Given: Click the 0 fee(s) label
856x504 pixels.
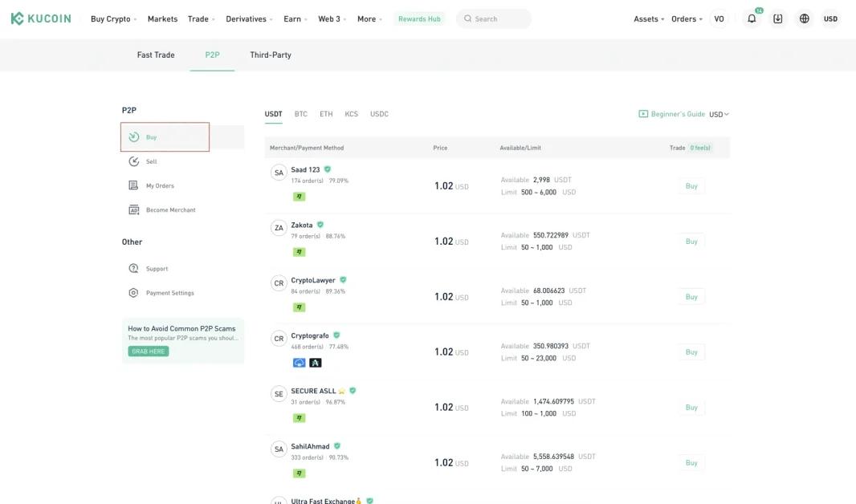Looking at the screenshot, I should (700, 148).
